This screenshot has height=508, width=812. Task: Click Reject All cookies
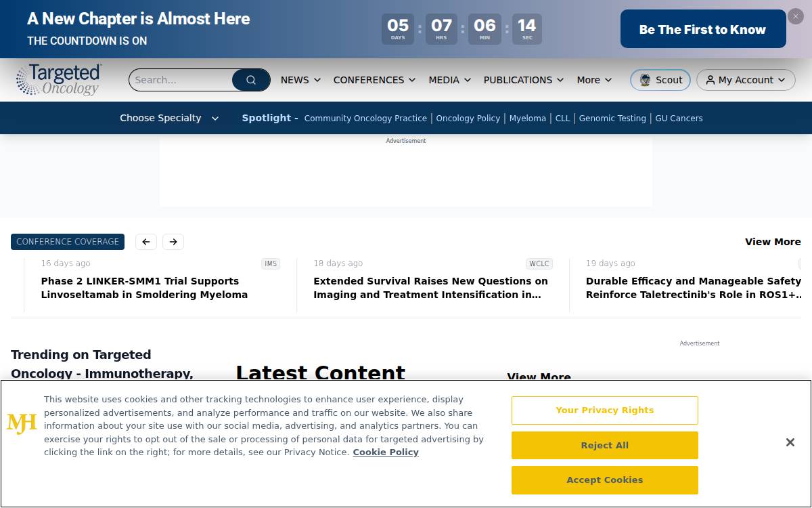[605, 446]
